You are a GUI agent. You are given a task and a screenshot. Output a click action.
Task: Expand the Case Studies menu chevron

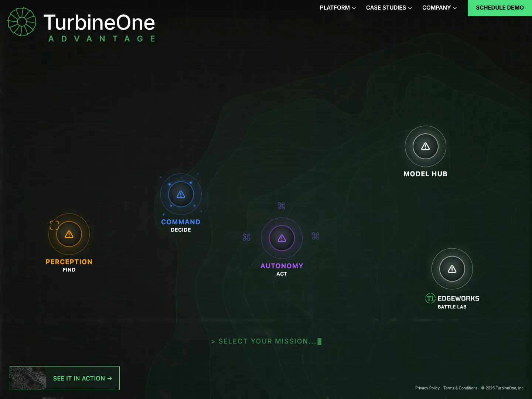click(410, 8)
